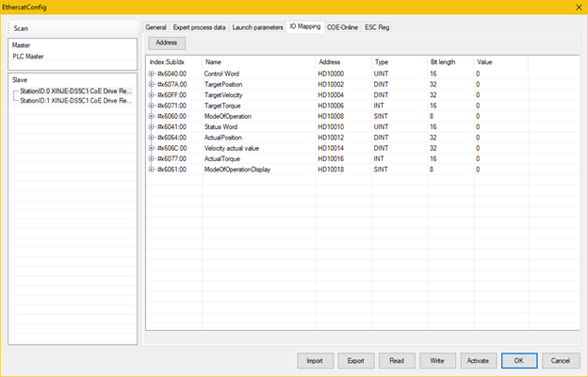Select StationID:1 slave in the tree
Image resolution: width=588 pixels, height=377 pixels.
(76, 101)
